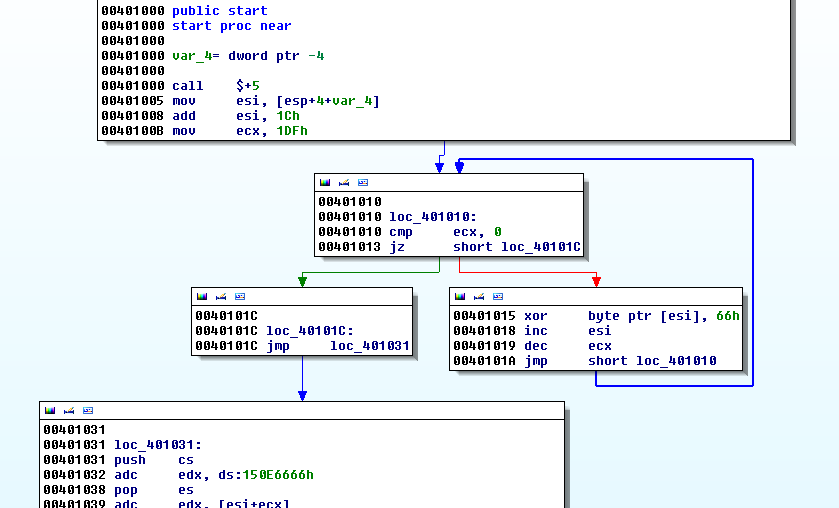Click the edit icon on loc_40101C block
The image size is (839, 508).
pyautogui.click(x=220, y=297)
